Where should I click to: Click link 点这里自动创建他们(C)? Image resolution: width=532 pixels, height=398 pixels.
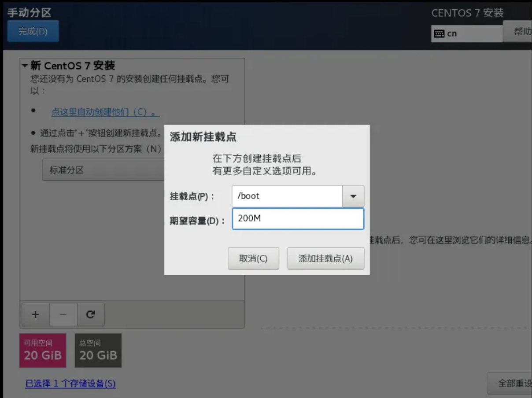click(x=105, y=112)
